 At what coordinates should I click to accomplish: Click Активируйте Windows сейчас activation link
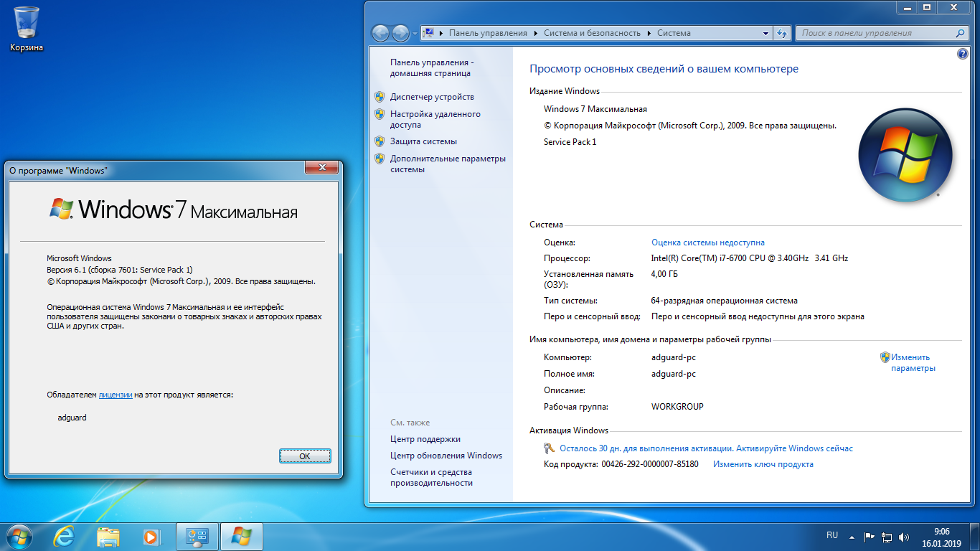pyautogui.click(x=794, y=448)
